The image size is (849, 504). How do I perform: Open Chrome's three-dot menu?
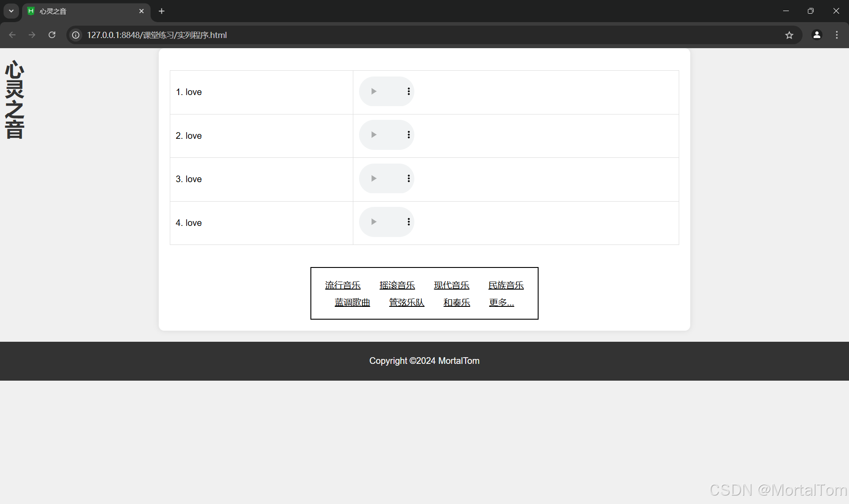837,35
